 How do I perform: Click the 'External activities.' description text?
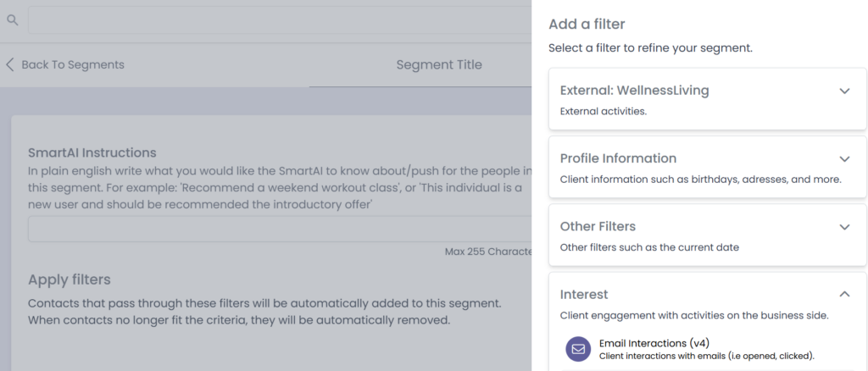(604, 111)
